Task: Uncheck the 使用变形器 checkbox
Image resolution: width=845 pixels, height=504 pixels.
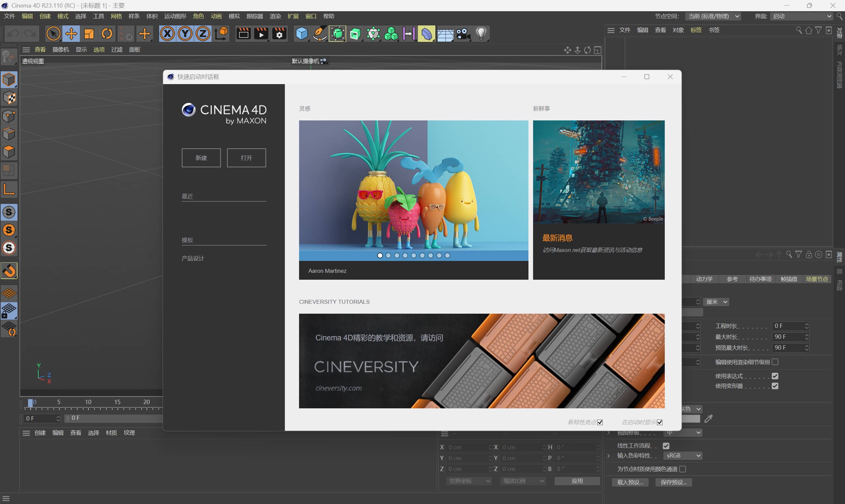Action: [775, 386]
